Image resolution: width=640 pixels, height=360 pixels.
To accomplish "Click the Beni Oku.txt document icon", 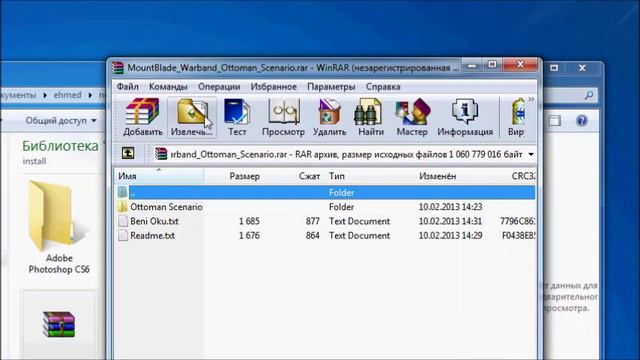I will click(123, 221).
